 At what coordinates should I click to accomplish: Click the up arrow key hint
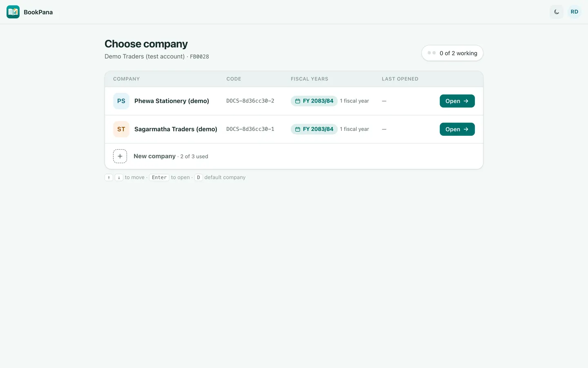click(109, 177)
